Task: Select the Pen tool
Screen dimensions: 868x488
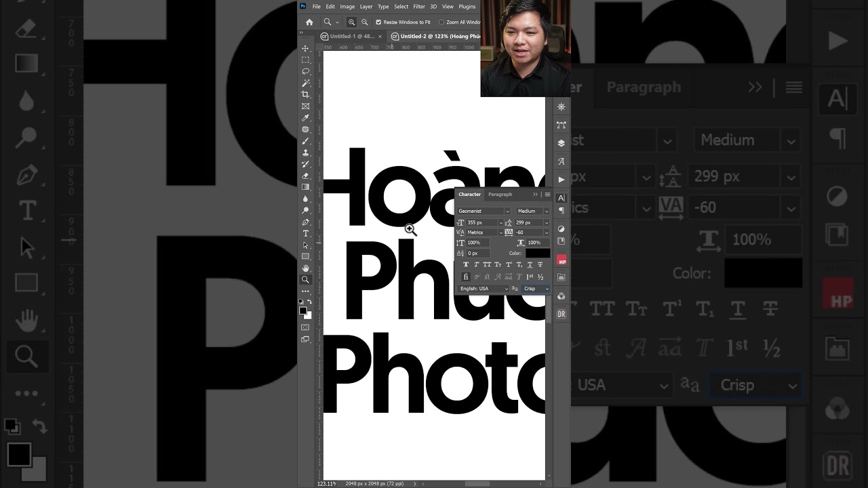Action: [305, 222]
